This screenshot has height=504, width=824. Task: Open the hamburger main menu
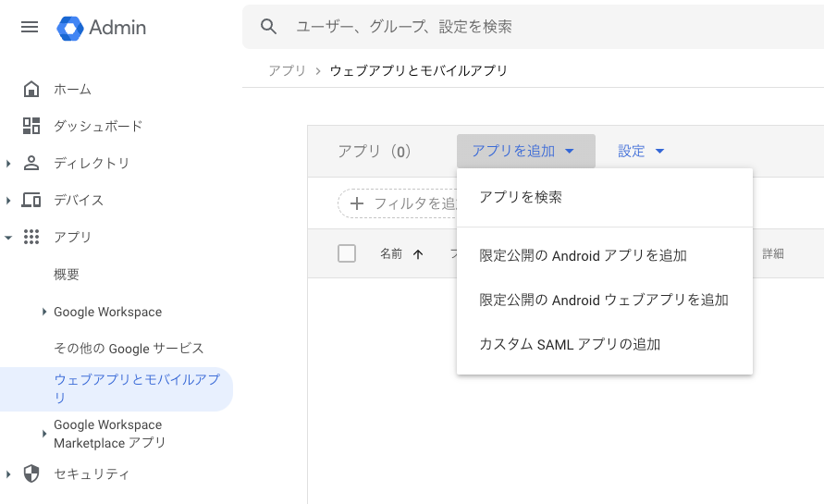tap(30, 27)
